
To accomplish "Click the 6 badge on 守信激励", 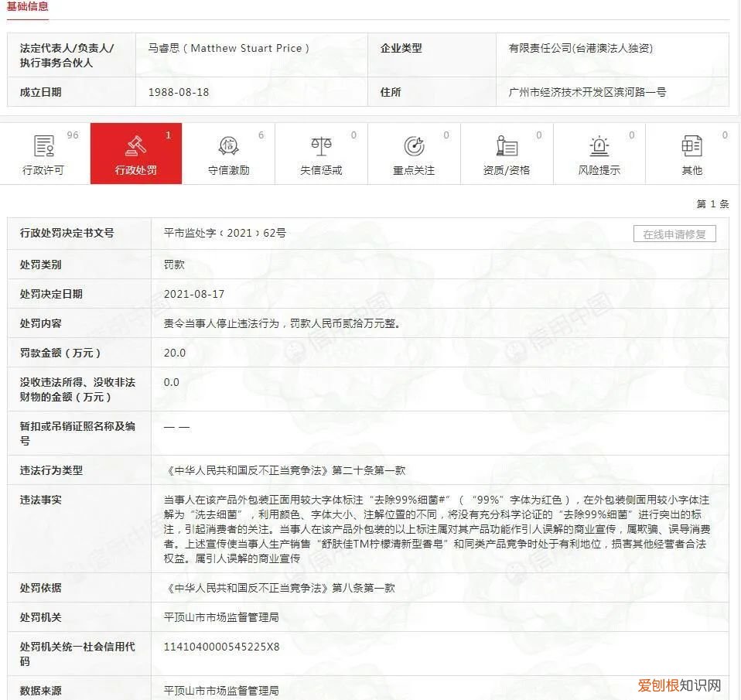I will (260, 135).
